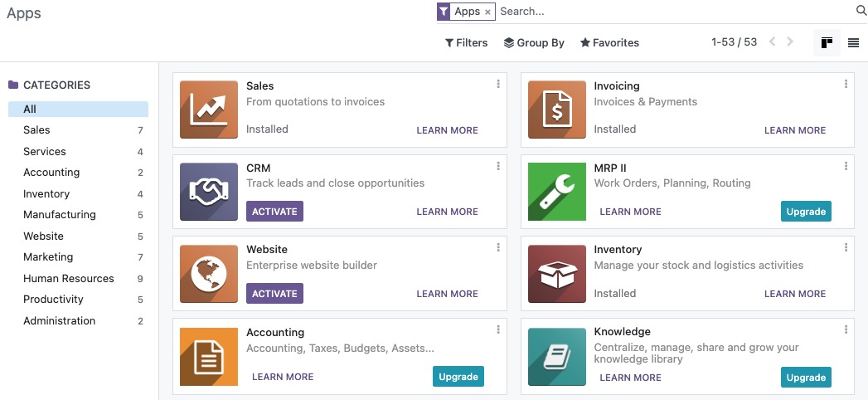Open the Favorites dropdown
Image resolution: width=868 pixels, height=400 pixels.
(609, 42)
